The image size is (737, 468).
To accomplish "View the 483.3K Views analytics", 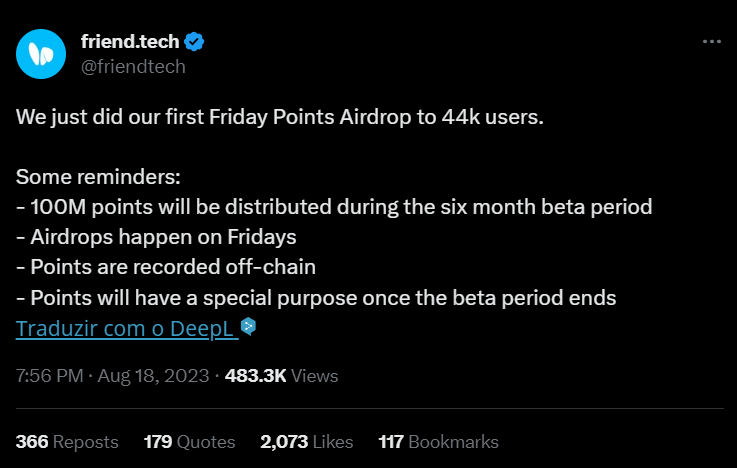I will pyautogui.click(x=282, y=376).
